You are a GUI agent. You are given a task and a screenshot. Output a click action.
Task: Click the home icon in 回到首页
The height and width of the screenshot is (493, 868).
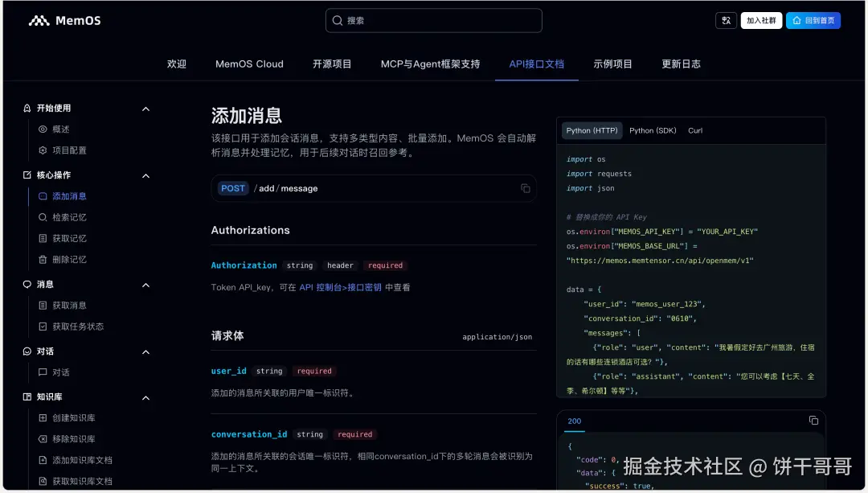point(796,20)
